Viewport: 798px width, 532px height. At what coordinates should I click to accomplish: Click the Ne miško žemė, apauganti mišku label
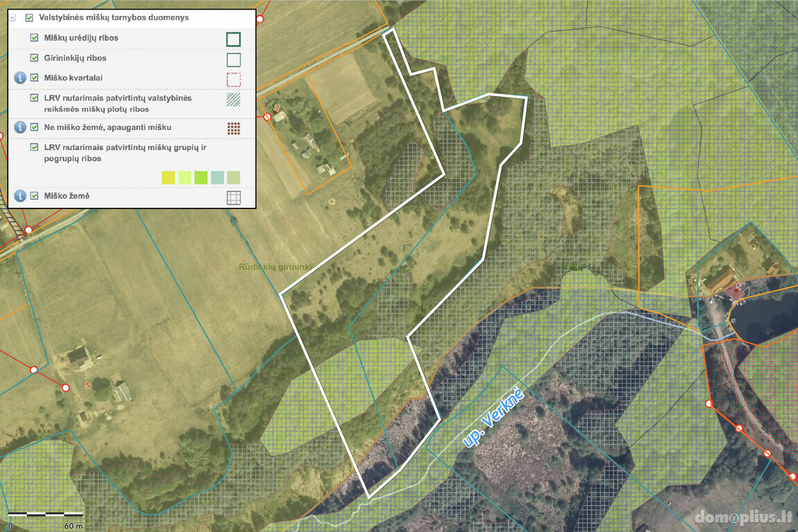pos(107,127)
